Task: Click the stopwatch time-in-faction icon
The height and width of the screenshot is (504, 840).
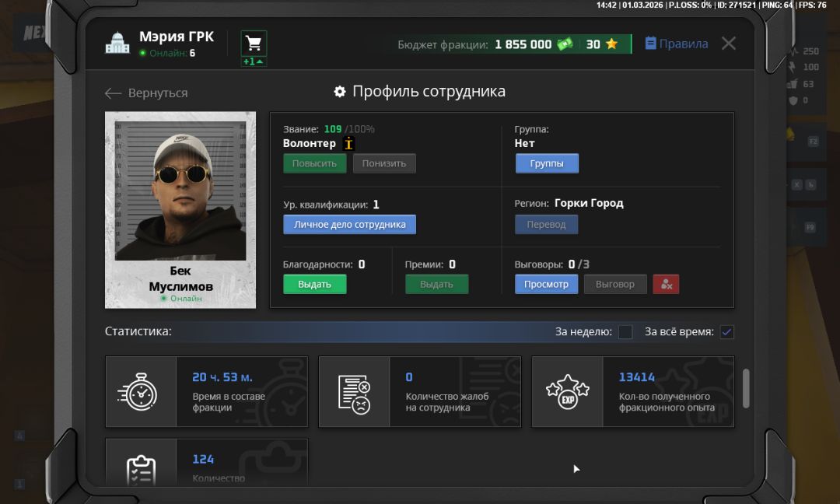Action: click(x=141, y=392)
